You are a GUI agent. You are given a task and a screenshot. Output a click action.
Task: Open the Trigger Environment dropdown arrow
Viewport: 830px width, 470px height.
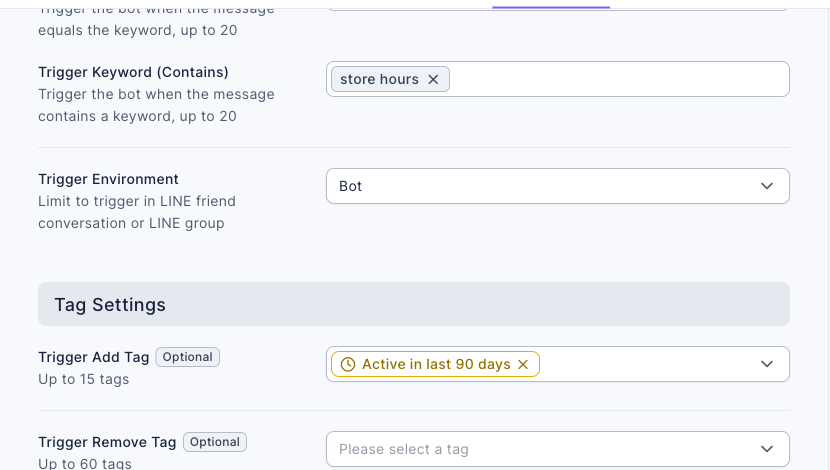(766, 186)
